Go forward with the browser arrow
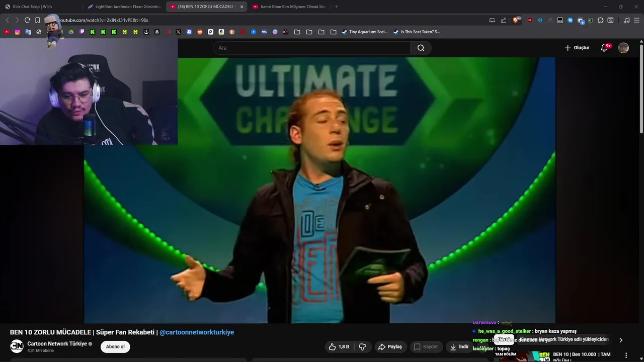This screenshot has height=362, width=644. click(17, 20)
